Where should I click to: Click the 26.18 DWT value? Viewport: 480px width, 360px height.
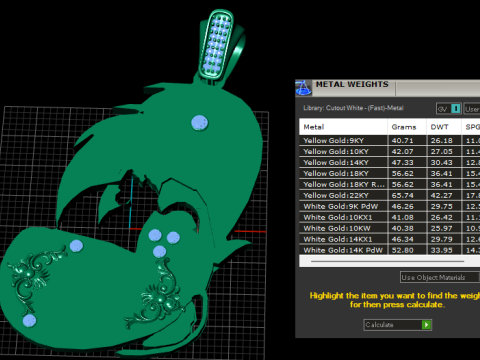click(x=441, y=141)
